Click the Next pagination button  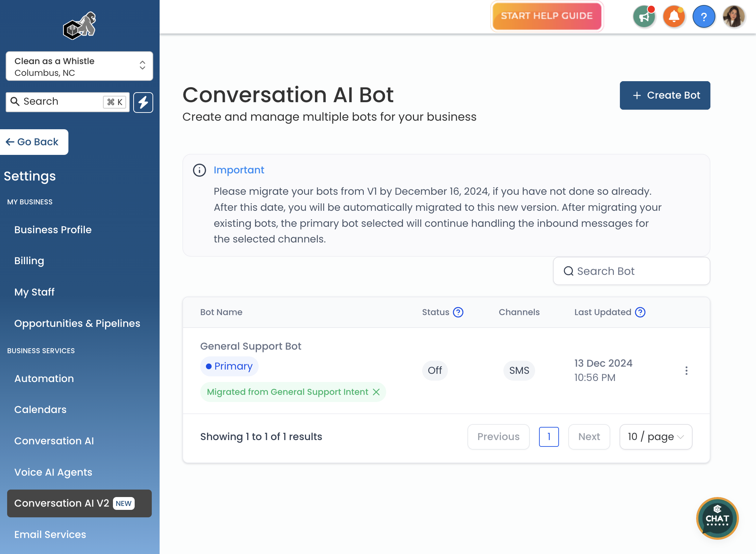(589, 437)
